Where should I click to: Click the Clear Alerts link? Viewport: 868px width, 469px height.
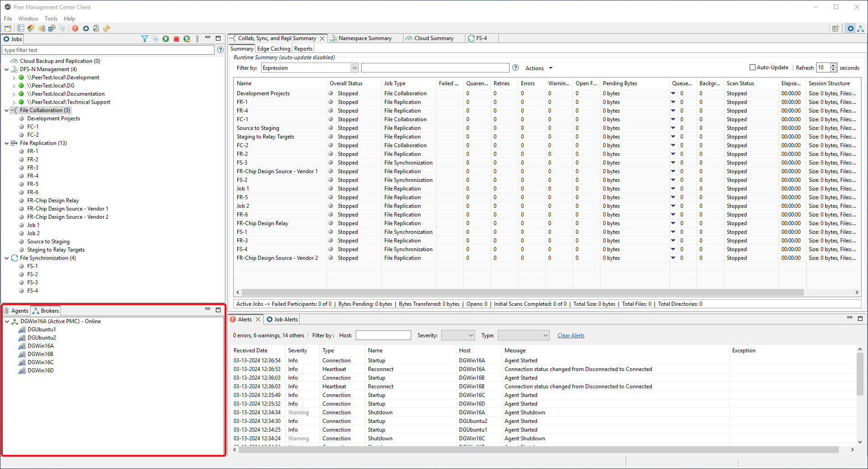point(571,335)
